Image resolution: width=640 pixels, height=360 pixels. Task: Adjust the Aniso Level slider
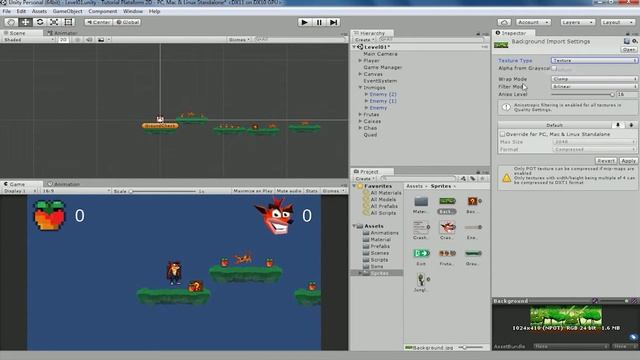(582, 94)
